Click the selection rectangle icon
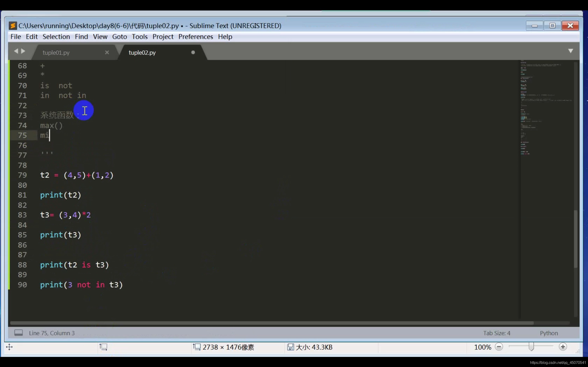 click(103, 347)
